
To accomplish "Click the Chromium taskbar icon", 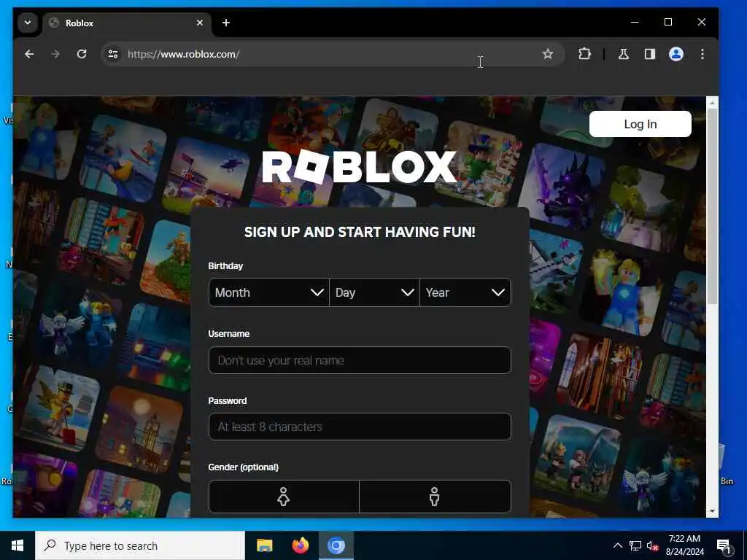I will click(336, 545).
